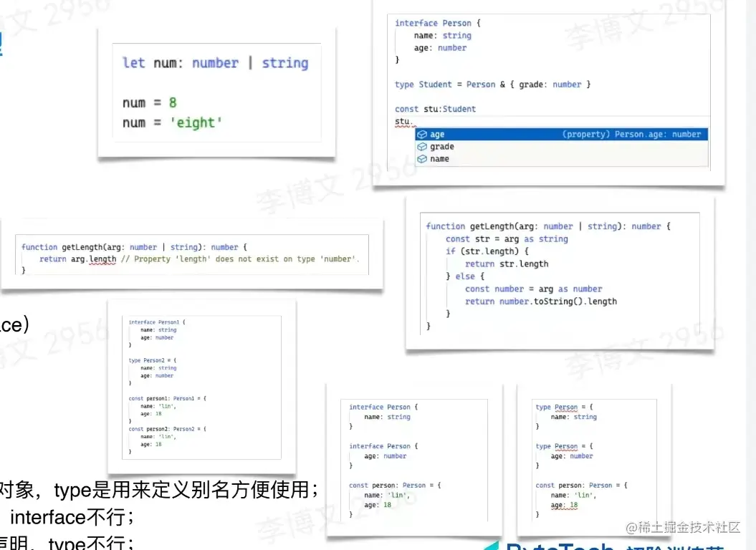This screenshot has width=756, height=550.
Task: Select the 'grade' autocomplete suggestion
Action: 561,147
